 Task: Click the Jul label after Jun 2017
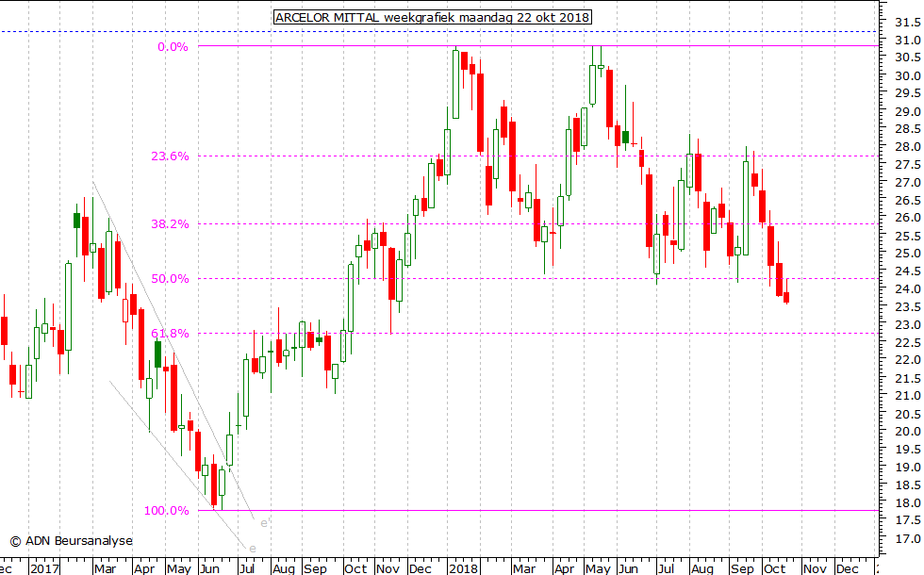pos(246,568)
